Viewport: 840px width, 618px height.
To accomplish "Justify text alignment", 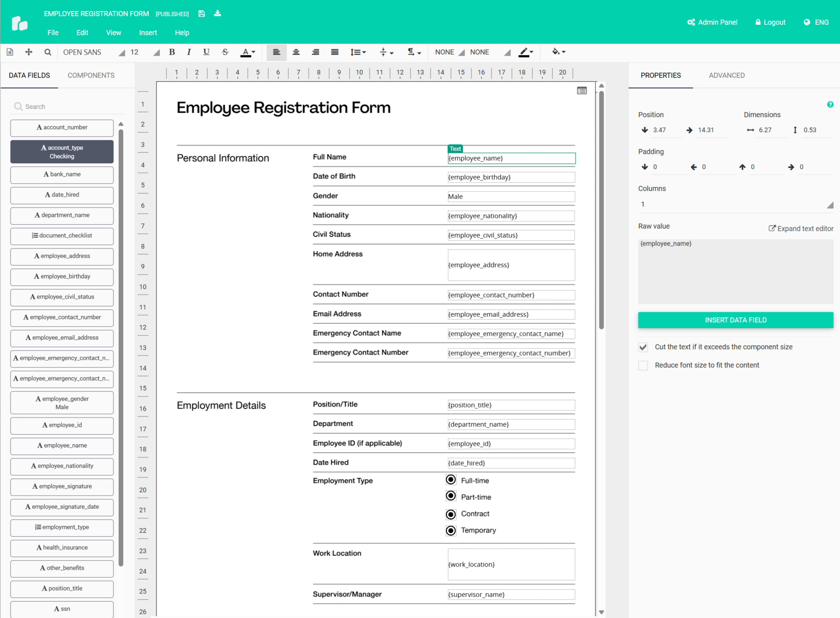I will pos(335,52).
